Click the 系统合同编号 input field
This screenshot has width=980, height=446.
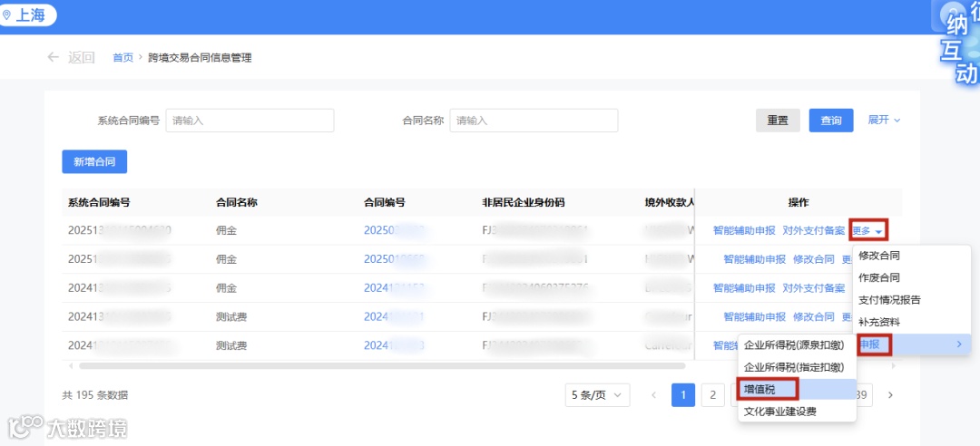[x=250, y=121]
